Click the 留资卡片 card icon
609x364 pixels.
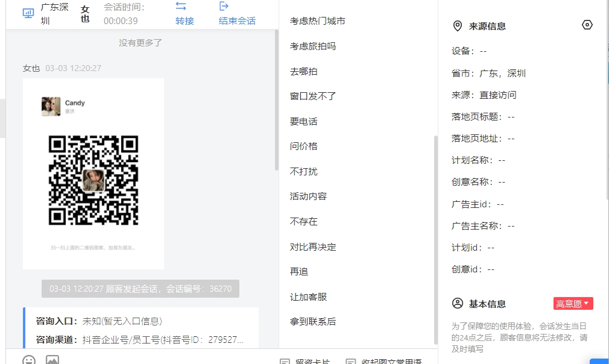tap(285, 361)
